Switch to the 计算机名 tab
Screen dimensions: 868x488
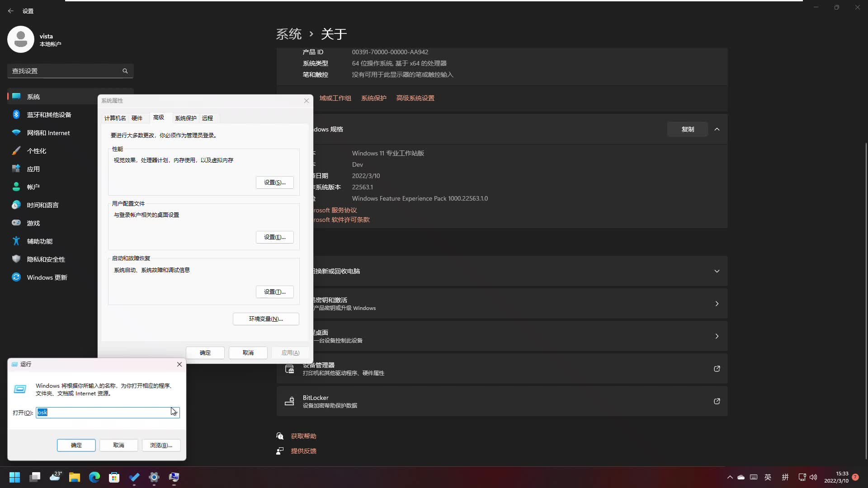coord(115,118)
